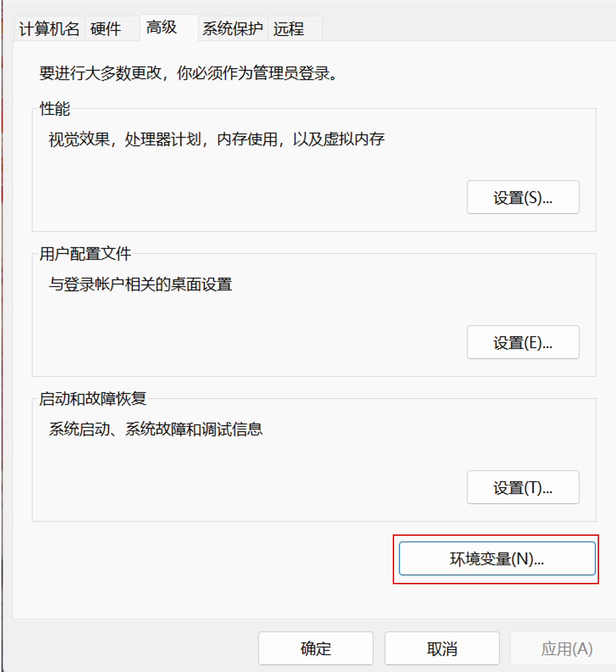Click the 取消 button

[442, 648]
